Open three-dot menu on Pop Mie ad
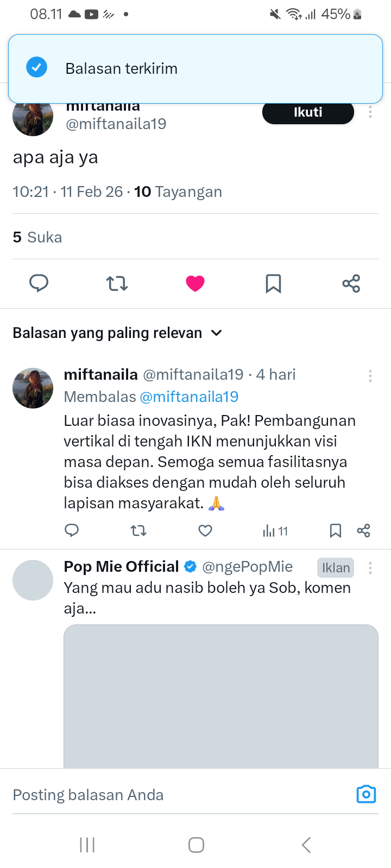Screen dimensions: 391x868 [x=370, y=568]
